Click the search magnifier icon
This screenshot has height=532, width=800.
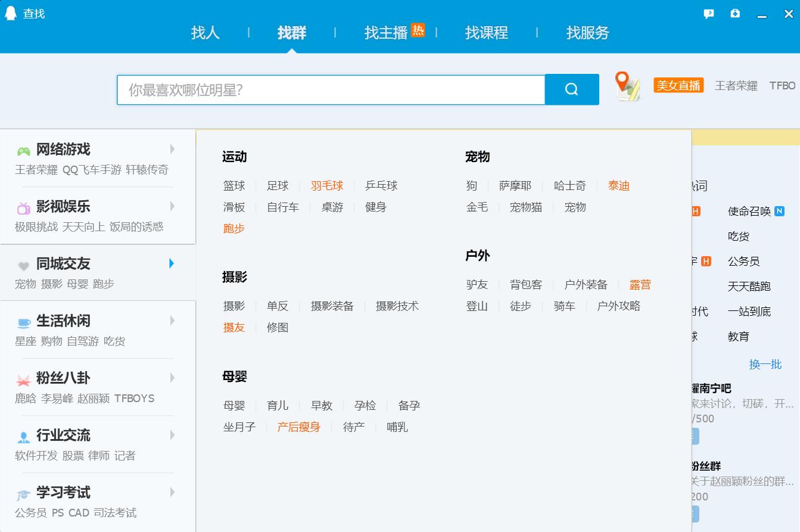571,89
